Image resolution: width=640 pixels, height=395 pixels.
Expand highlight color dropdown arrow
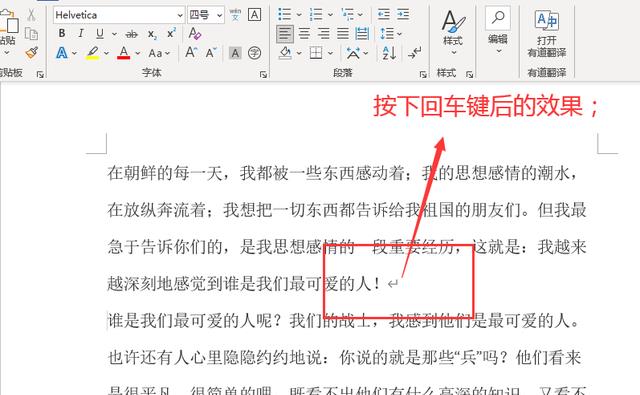[107, 53]
